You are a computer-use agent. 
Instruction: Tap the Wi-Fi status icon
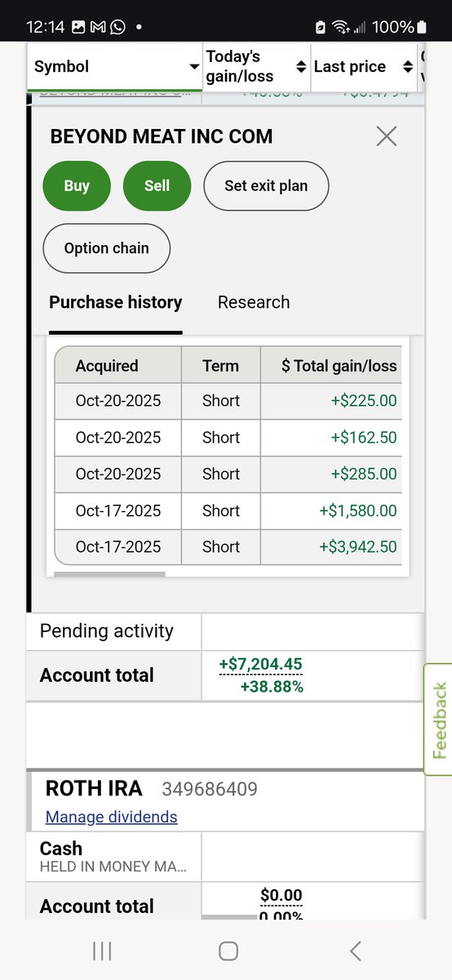pyautogui.click(x=343, y=27)
